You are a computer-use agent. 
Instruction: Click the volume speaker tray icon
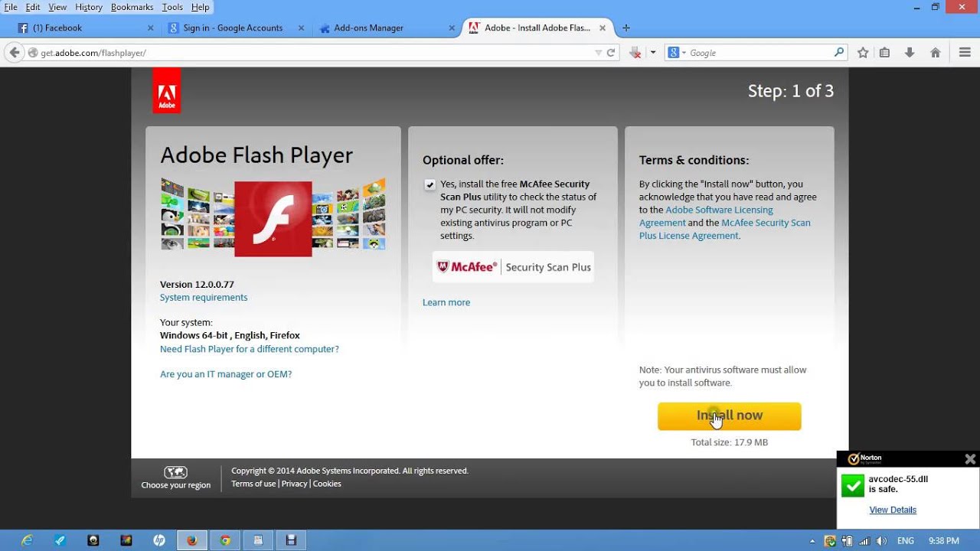882,541
